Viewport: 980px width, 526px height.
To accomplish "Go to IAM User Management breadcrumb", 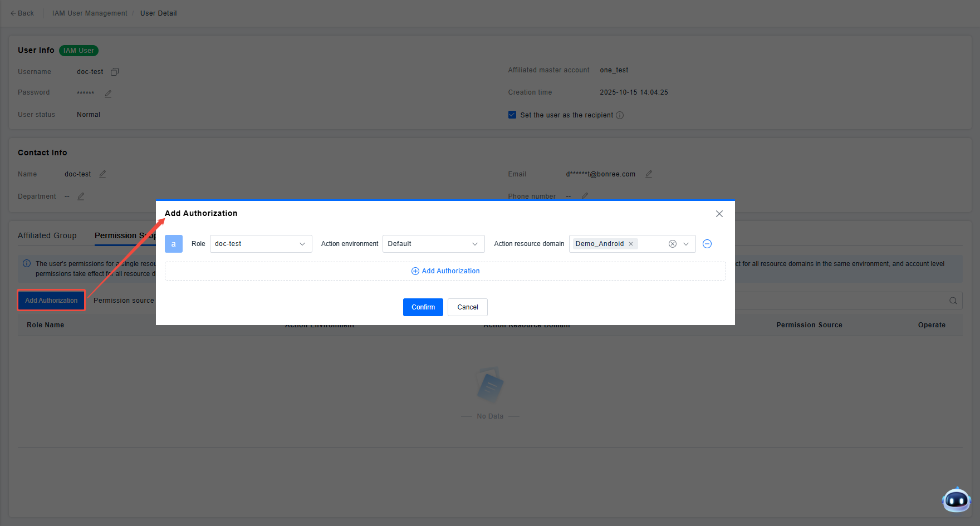I will pyautogui.click(x=90, y=13).
